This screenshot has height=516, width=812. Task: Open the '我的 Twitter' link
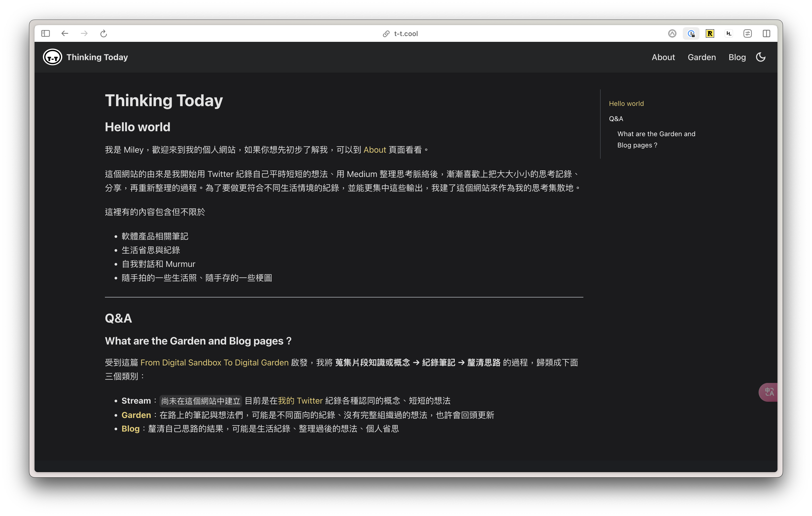(301, 400)
